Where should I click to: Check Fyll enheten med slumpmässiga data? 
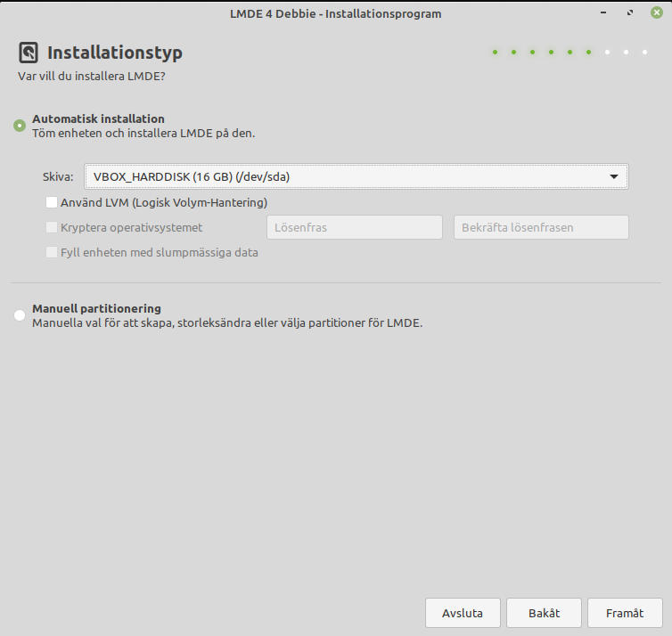tap(52, 252)
